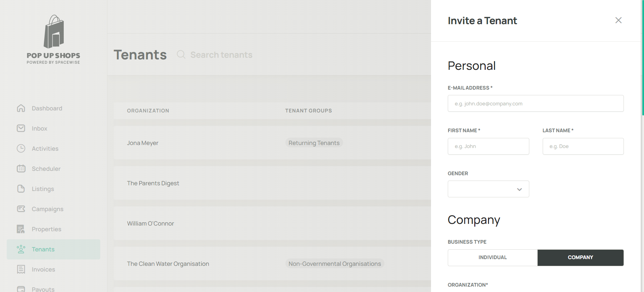644x292 pixels.
Task: Select the Individual business type
Action: pos(492,257)
